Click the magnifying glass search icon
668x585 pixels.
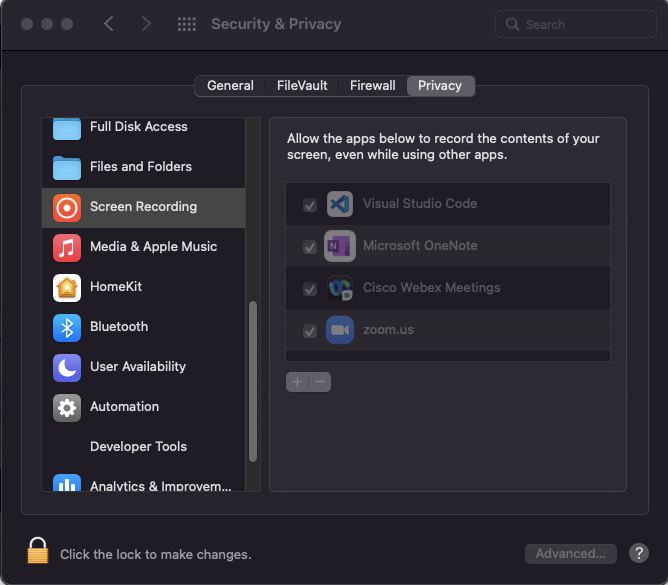512,24
